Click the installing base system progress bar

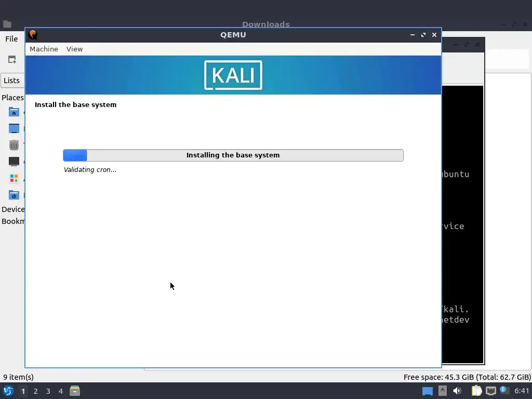[233, 155]
